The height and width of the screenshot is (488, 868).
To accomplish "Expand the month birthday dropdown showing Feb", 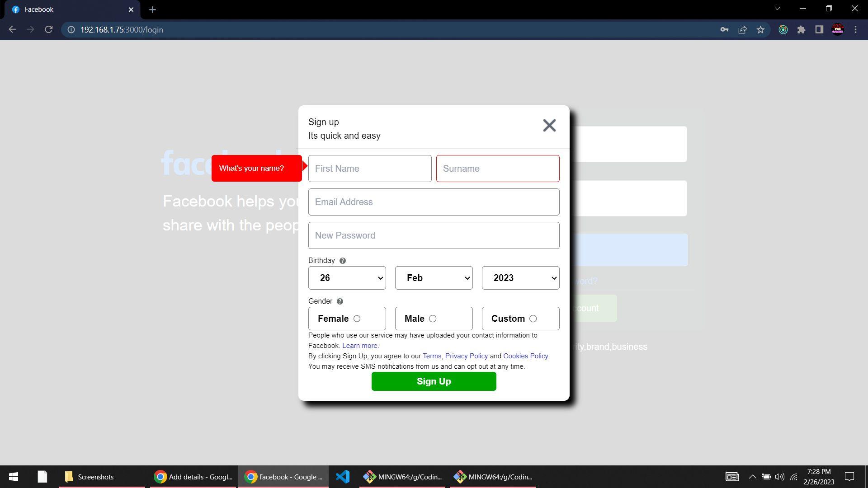I will [434, 278].
